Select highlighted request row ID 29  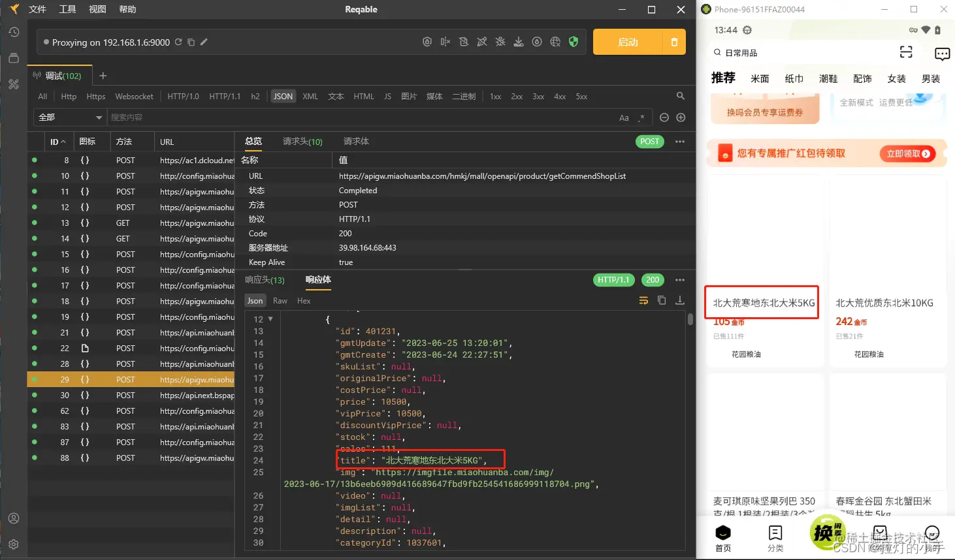131,379
